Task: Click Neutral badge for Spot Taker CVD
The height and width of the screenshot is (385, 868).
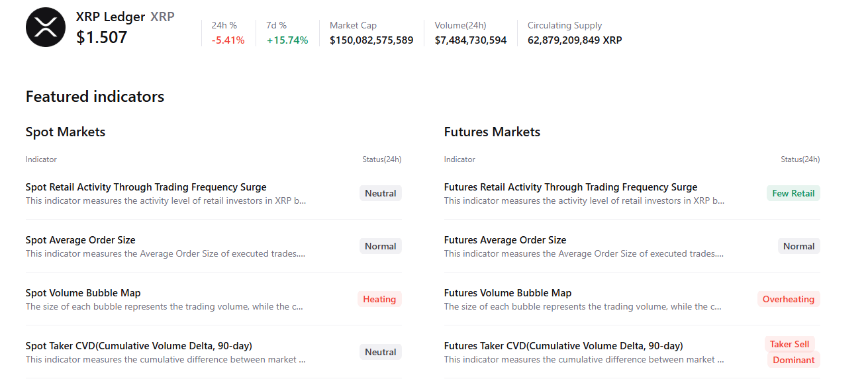Action: (x=381, y=352)
